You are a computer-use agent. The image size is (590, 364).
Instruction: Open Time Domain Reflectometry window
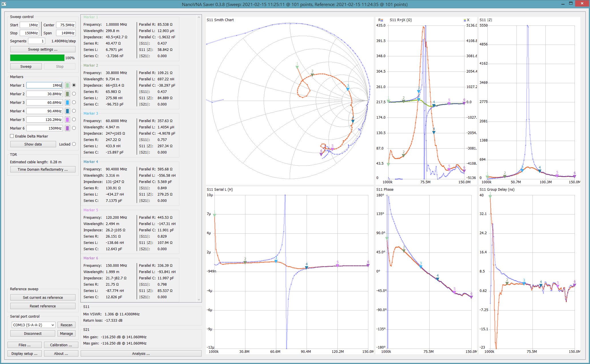click(x=43, y=169)
